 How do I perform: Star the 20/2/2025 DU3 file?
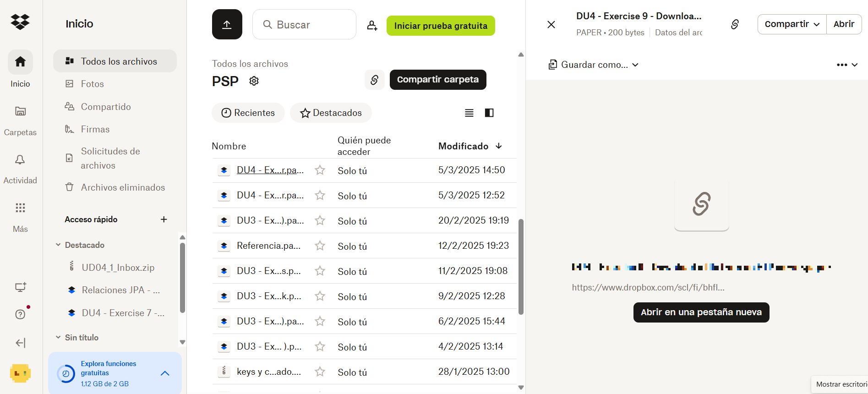coord(320,221)
